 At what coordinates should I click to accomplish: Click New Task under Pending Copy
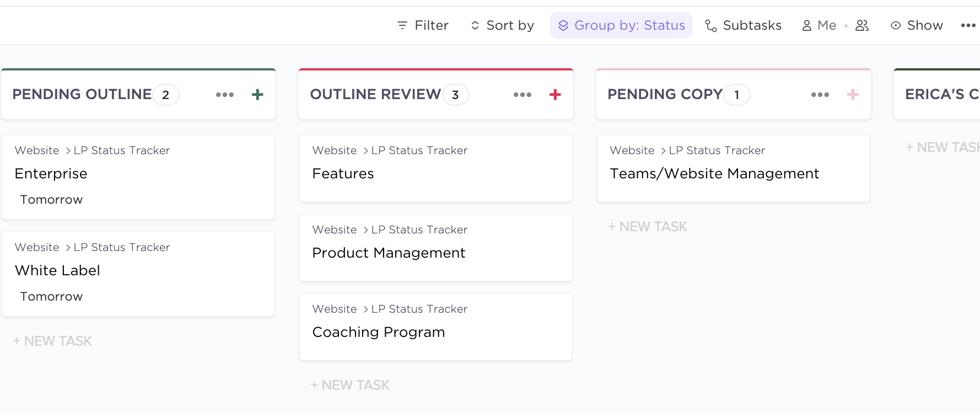pyautogui.click(x=648, y=227)
